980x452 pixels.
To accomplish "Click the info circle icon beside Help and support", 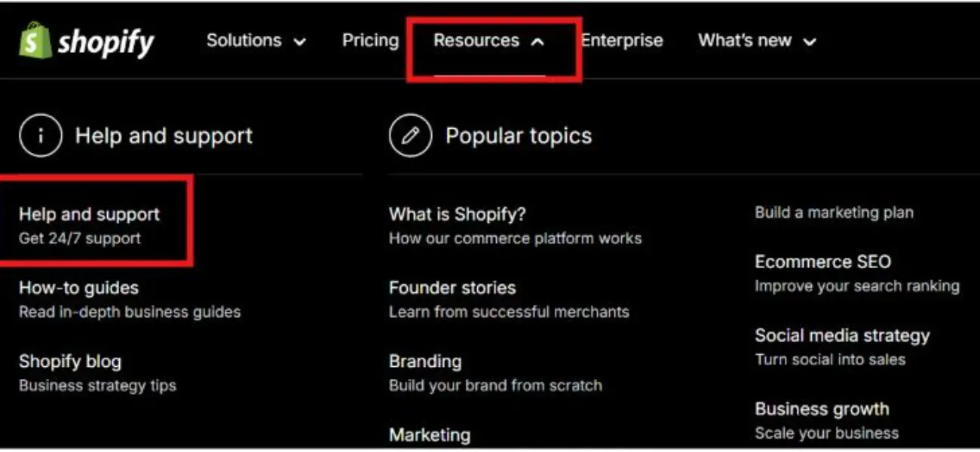I will [x=40, y=136].
